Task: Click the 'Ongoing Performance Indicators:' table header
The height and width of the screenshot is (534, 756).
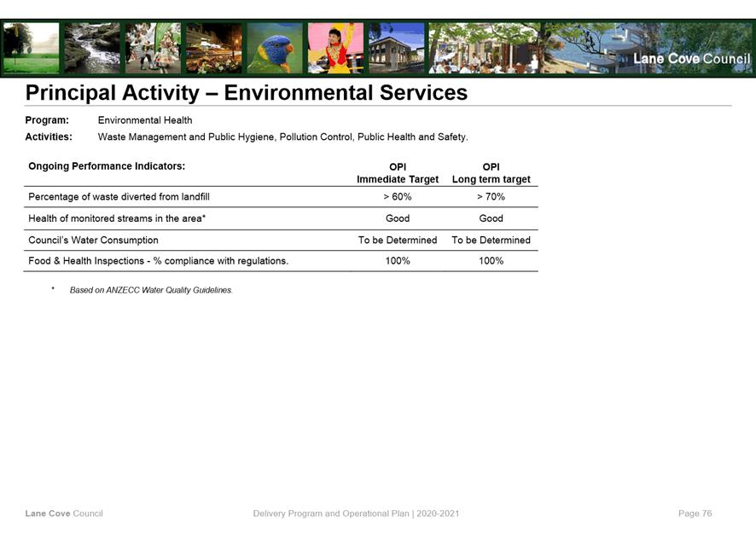Action: [107, 166]
